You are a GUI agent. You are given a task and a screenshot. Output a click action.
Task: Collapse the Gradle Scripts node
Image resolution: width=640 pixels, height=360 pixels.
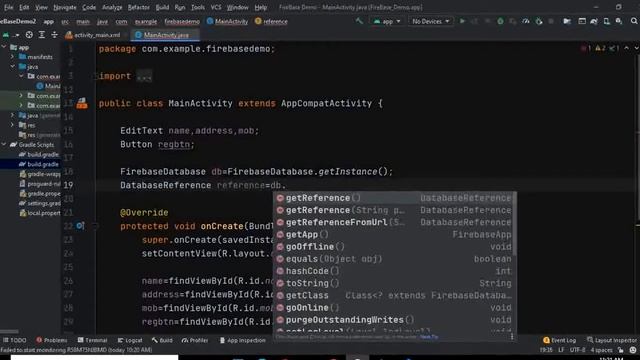(4, 144)
